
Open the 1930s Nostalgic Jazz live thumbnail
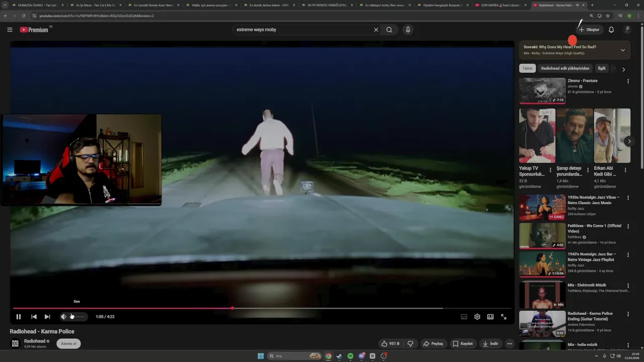(542, 208)
